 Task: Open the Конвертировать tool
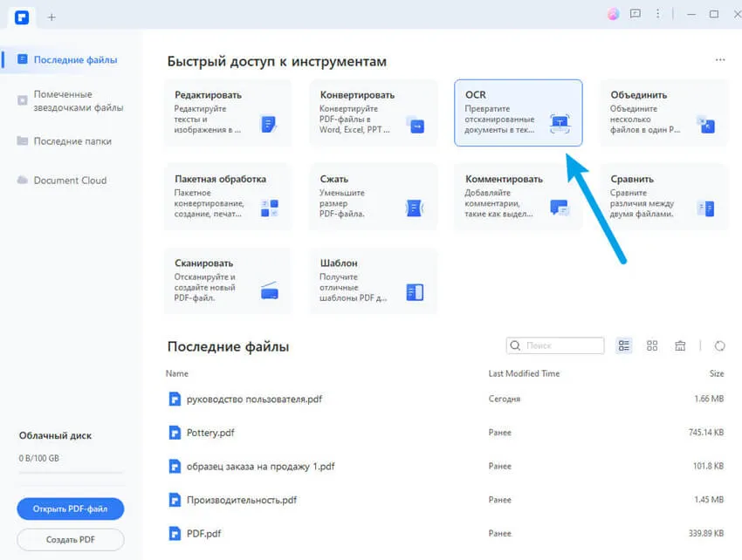[x=373, y=112]
